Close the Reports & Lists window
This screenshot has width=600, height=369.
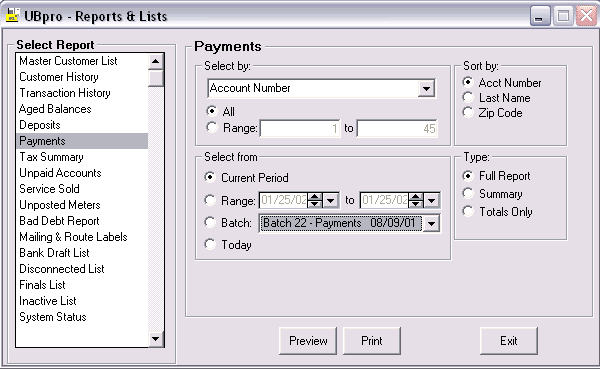[x=586, y=16]
